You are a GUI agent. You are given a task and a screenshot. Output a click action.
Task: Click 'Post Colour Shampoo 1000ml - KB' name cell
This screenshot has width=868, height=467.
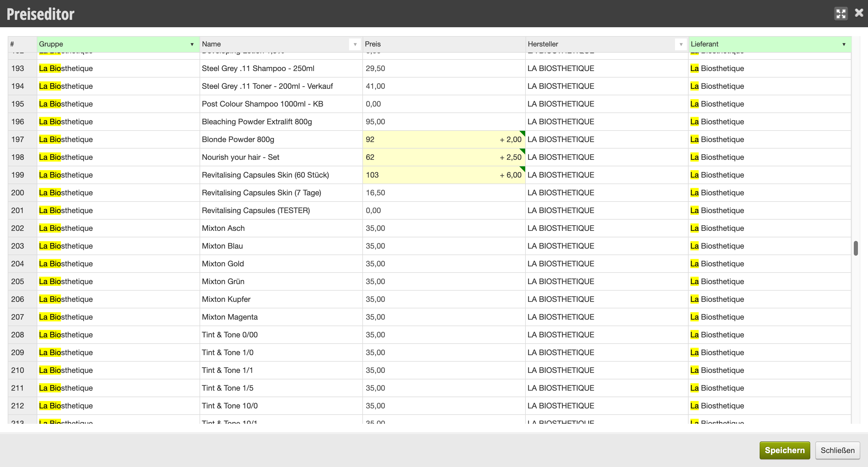click(x=281, y=104)
